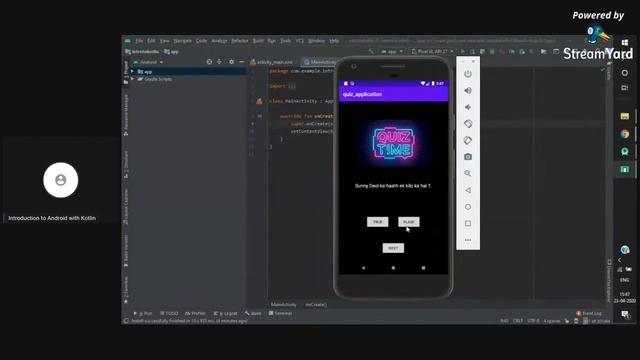Open the app run configuration dropdown

pos(392,51)
